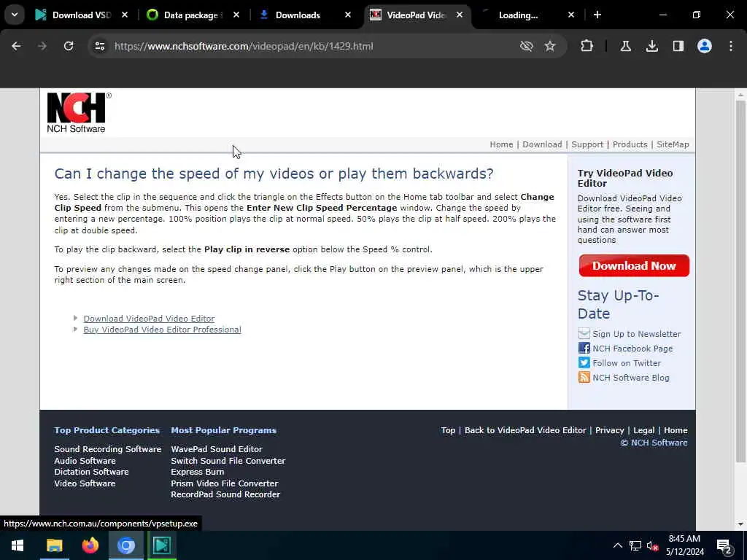The height and width of the screenshot is (560, 747).
Task: Click the address bar URL field
Action: 305,46
